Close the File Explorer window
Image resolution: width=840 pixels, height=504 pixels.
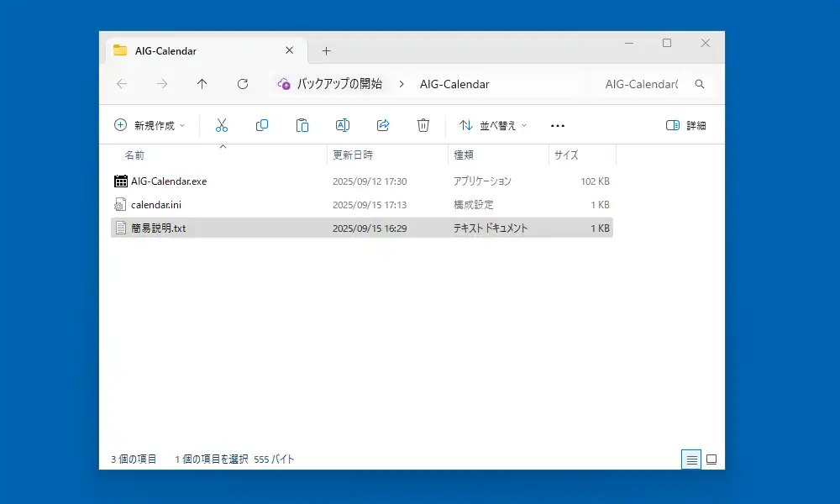[x=706, y=43]
